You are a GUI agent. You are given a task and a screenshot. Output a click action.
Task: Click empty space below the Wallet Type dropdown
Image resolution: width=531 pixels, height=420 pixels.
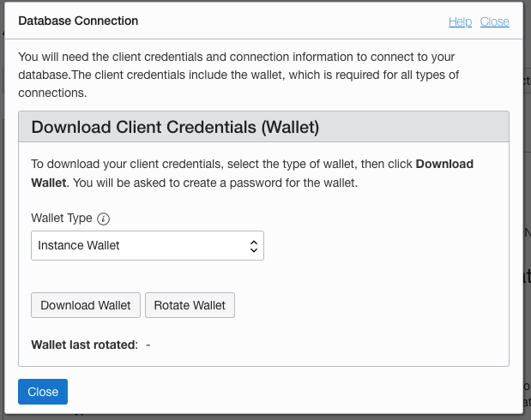[x=148, y=276]
